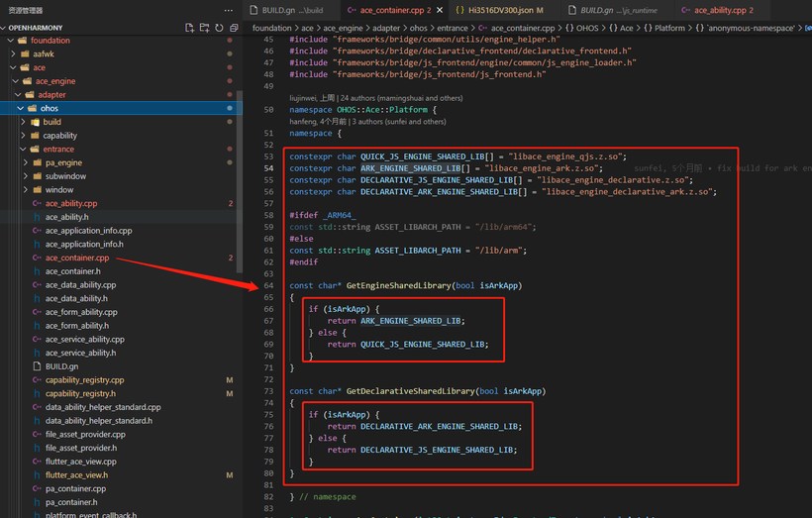
Task: Click the 资源管理器 explorer title
Action: pyautogui.click(x=26, y=10)
